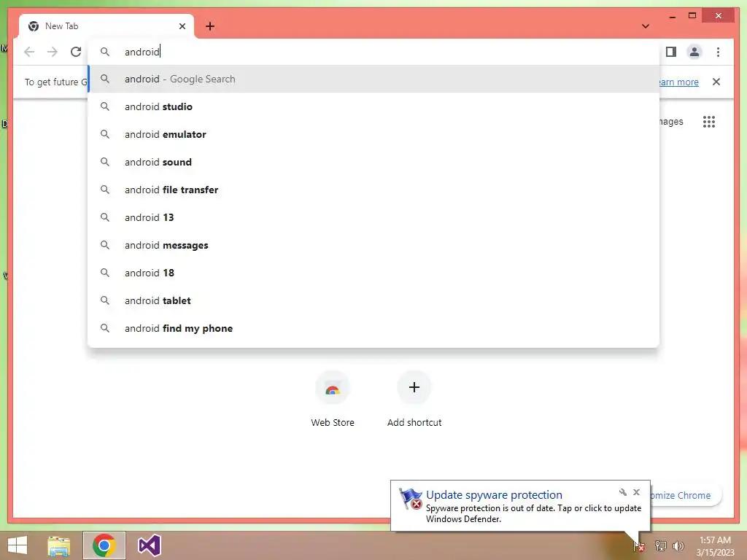This screenshot has width=747, height=560.
Task: Go back using the back arrow
Action: (29, 52)
